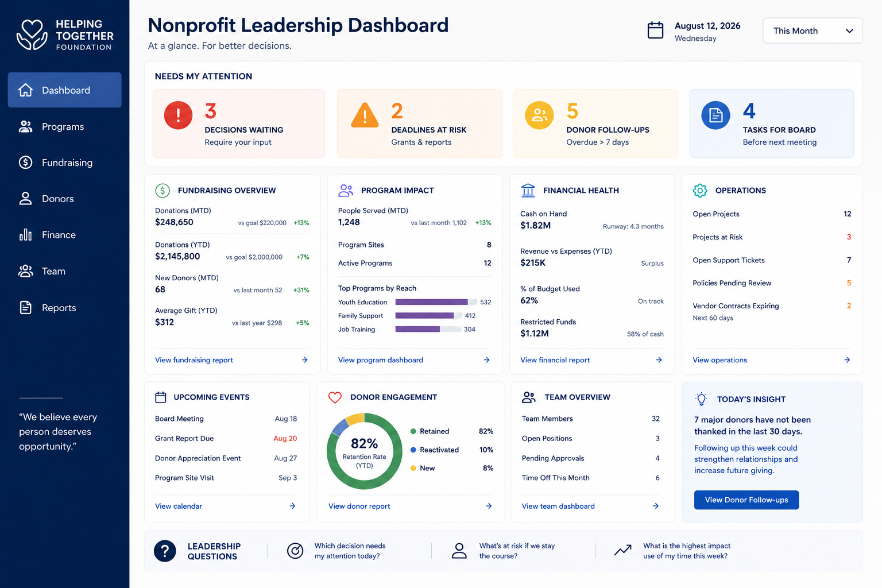Screen dimensions: 882x588
Task: Click the Finance bar-chart sidebar icon
Action: [25, 235]
